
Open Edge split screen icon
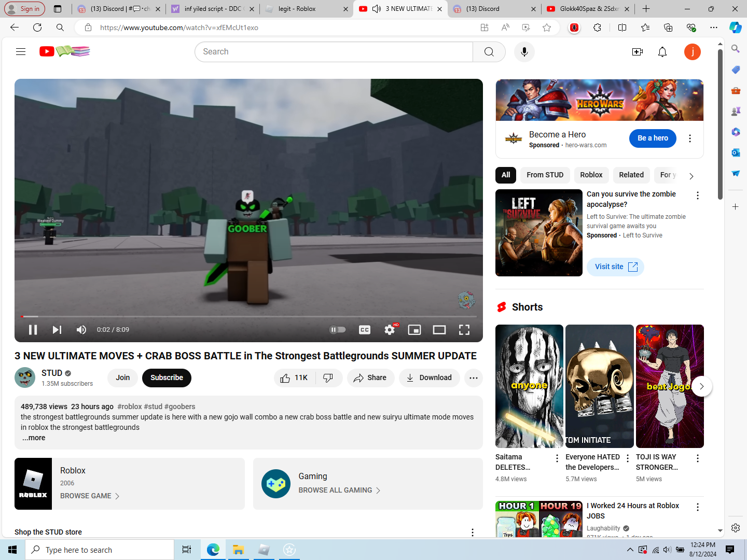click(x=622, y=27)
